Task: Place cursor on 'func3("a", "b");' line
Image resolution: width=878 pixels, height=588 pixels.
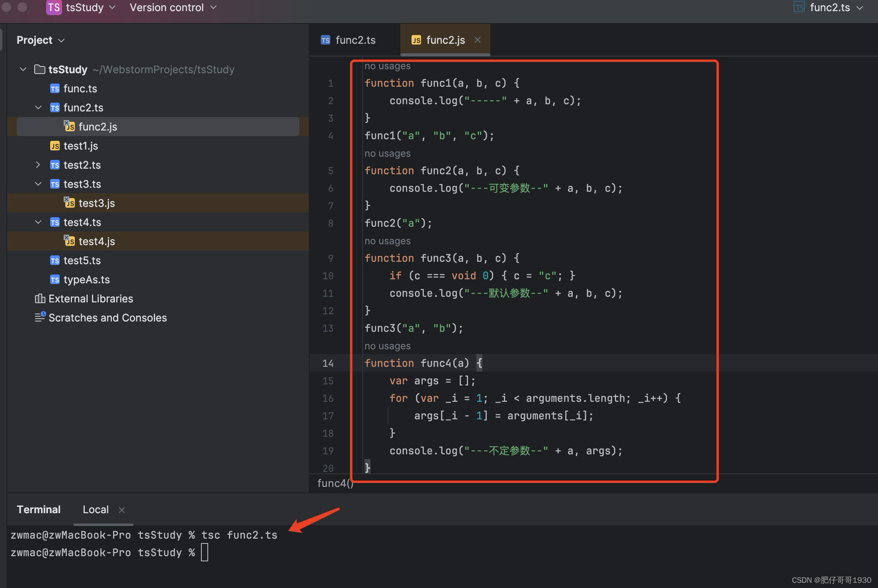Action: (x=414, y=328)
